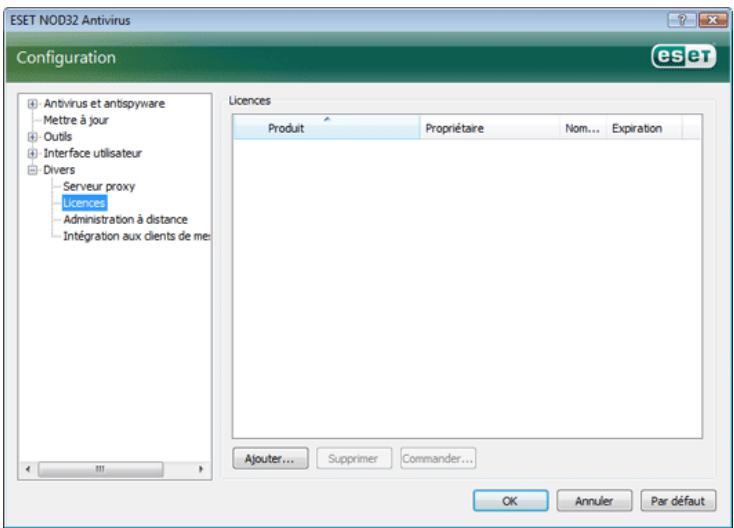Select the Outils tree item
The height and width of the screenshot is (528, 734).
[x=58, y=137]
